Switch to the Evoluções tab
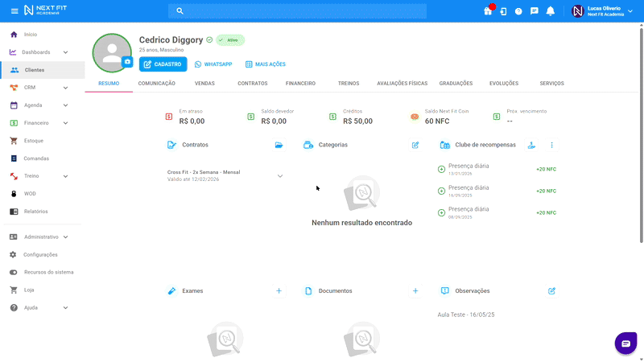This screenshot has width=644, height=362. point(504,84)
